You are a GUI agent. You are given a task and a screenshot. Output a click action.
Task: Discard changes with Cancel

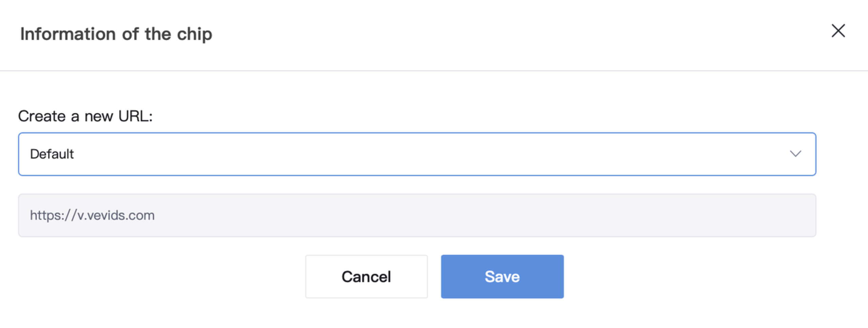tap(367, 276)
